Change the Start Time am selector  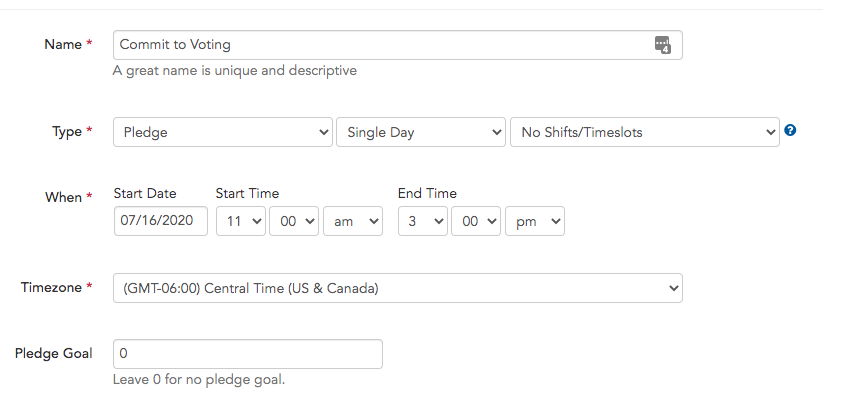(x=353, y=221)
